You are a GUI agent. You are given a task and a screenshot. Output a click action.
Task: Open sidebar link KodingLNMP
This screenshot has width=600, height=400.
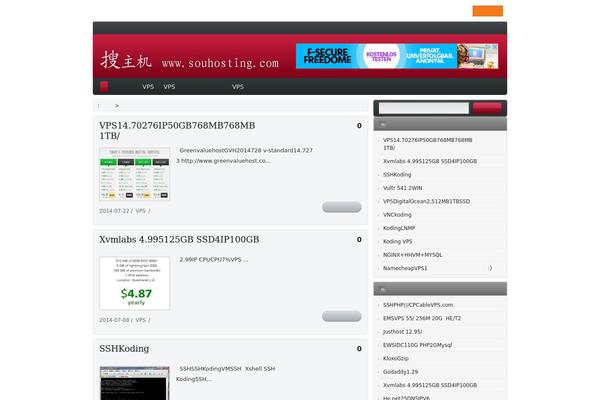click(x=399, y=228)
